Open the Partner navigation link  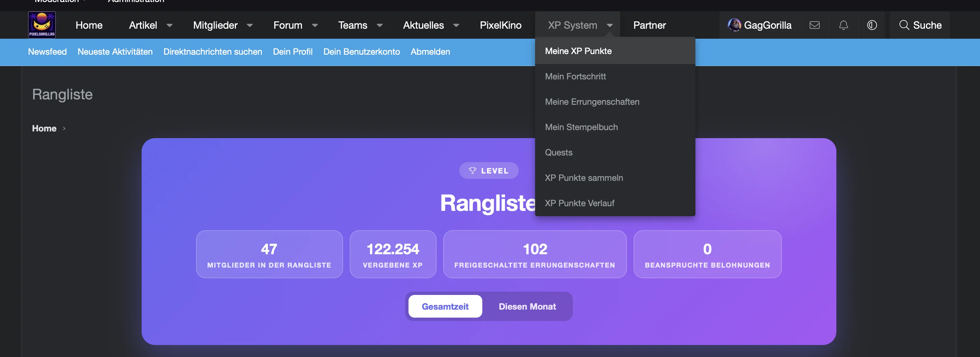[649, 25]
